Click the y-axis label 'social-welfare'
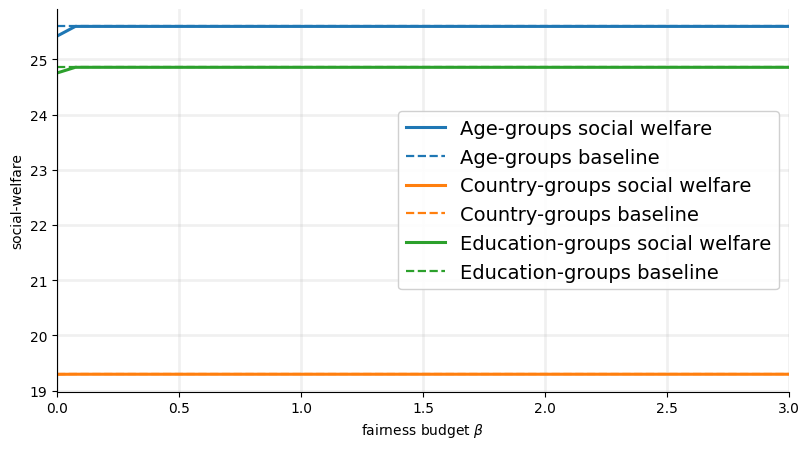Image resolution: width=809 pixels, height=449 pixels. (17, 202)
